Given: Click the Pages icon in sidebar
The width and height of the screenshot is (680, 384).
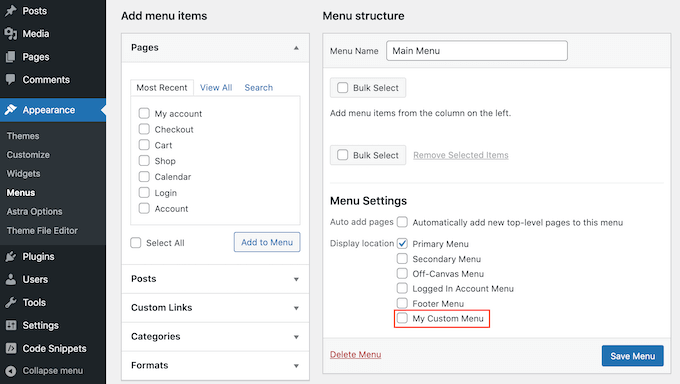Looking at the screenshot, I should pyautogui.click(x=11, y=57).
